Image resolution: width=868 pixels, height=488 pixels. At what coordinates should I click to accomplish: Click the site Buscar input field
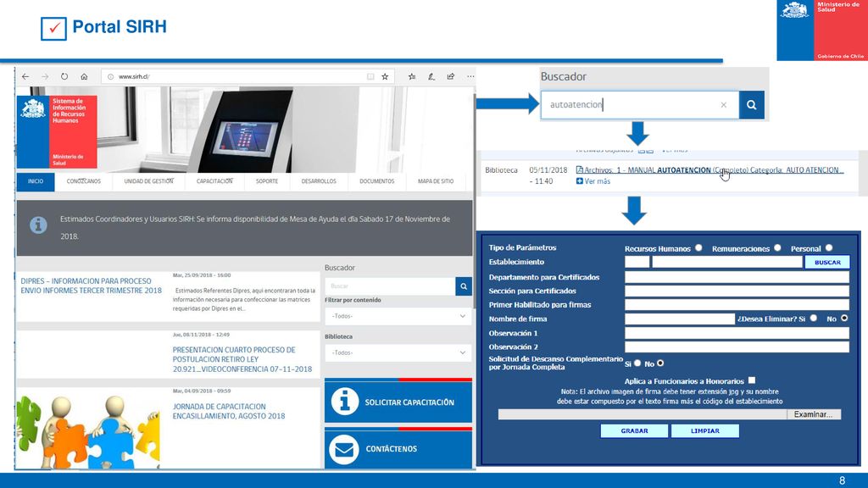tap(390, 286)
